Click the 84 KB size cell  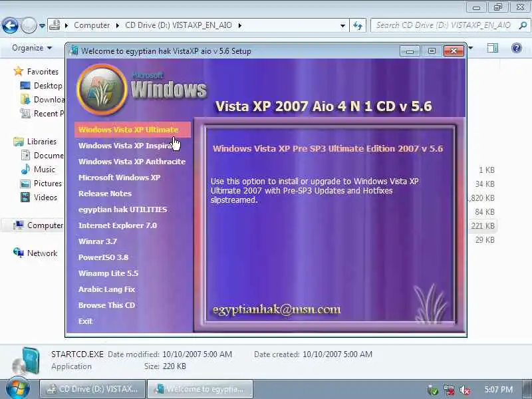tap(485, 211)
